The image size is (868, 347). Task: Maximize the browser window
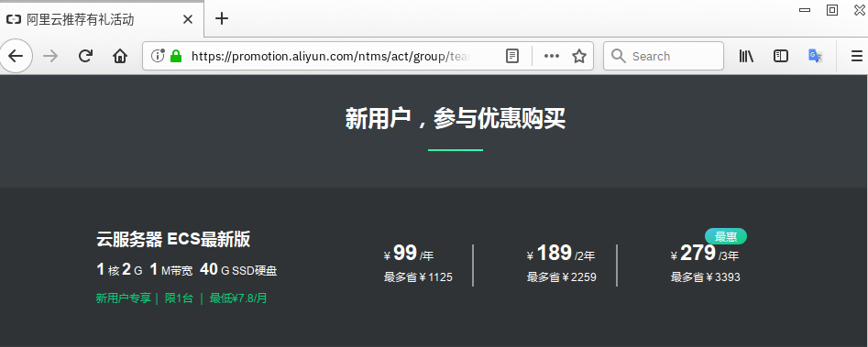coord(832,9)
